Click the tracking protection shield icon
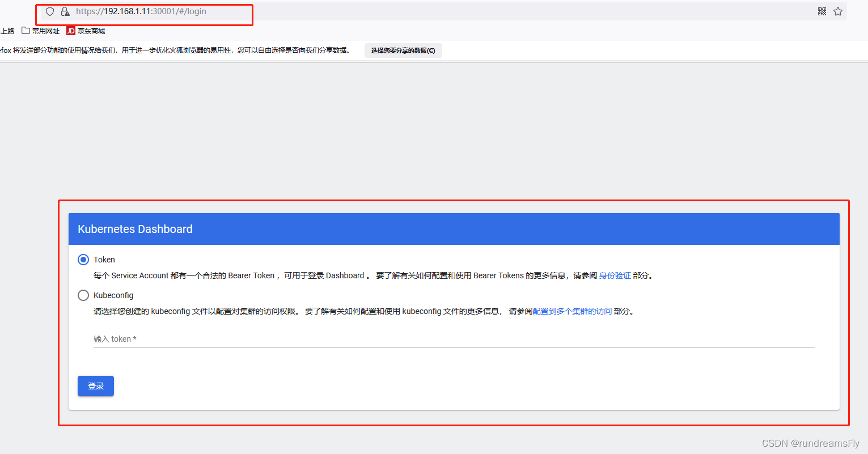The image size is (868, 454). pyautogui.click(x=50, y=11)
